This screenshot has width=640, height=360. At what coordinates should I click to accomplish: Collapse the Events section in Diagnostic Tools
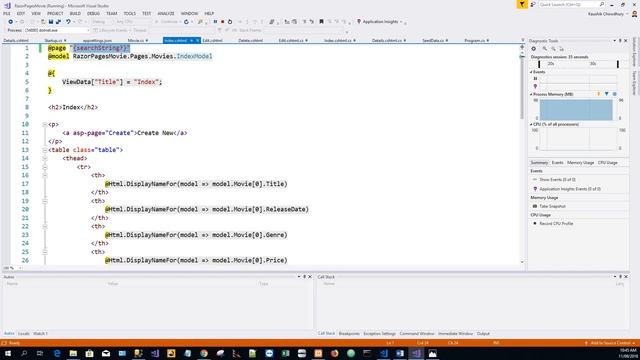click(x=531, y=72)
